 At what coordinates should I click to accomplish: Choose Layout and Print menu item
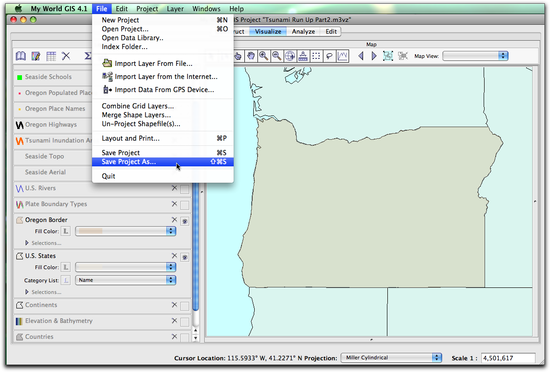pyautogui.click(x=163, y=138)
